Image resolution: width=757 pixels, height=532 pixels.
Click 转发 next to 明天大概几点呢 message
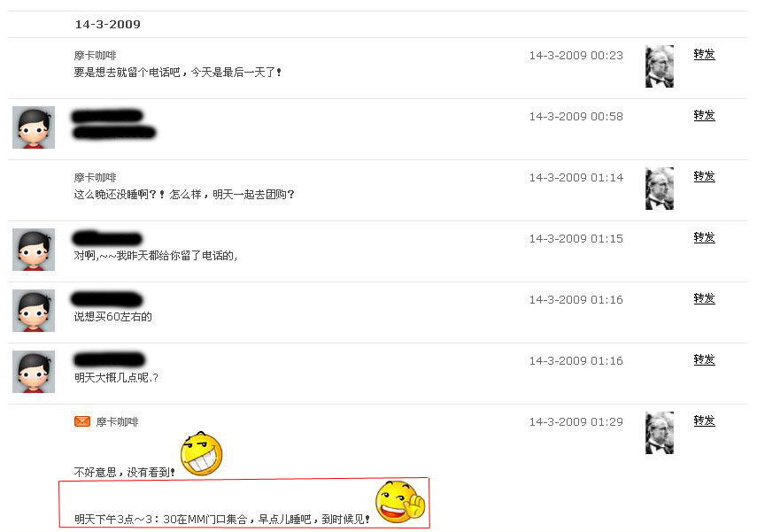tap(704, 359)
